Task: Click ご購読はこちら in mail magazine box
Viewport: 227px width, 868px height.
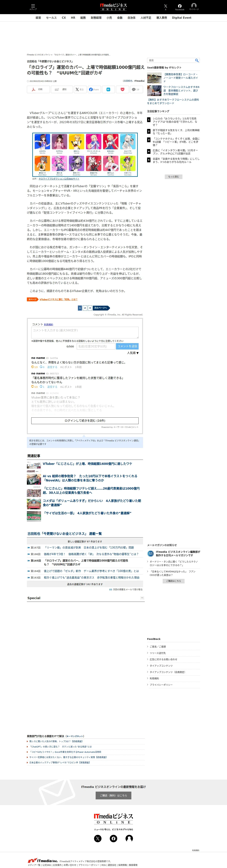Action: tap(173, 581)
